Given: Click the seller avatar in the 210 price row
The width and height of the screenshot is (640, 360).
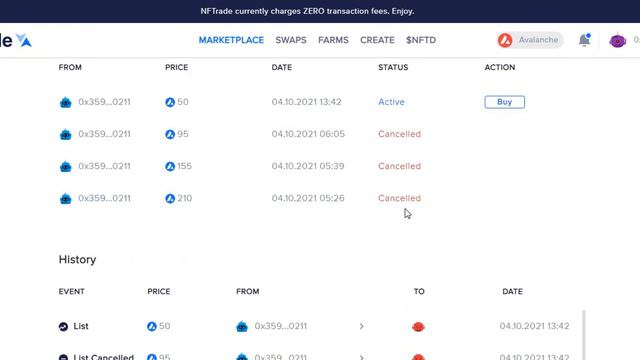Looking at the screenshot, I should 66,199.
